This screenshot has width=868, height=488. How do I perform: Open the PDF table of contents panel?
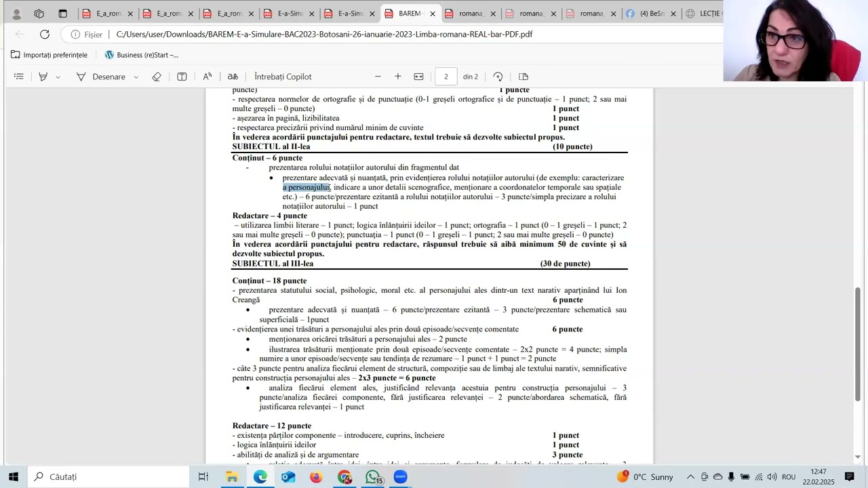[x=19, y=77]
